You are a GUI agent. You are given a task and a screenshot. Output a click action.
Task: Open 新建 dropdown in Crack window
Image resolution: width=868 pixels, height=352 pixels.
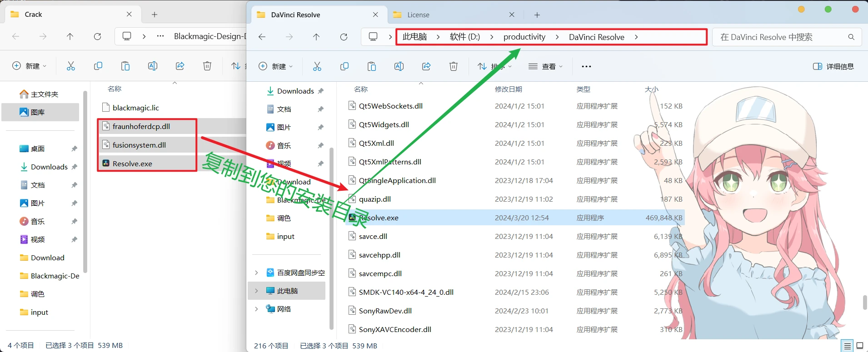(29, 66)
